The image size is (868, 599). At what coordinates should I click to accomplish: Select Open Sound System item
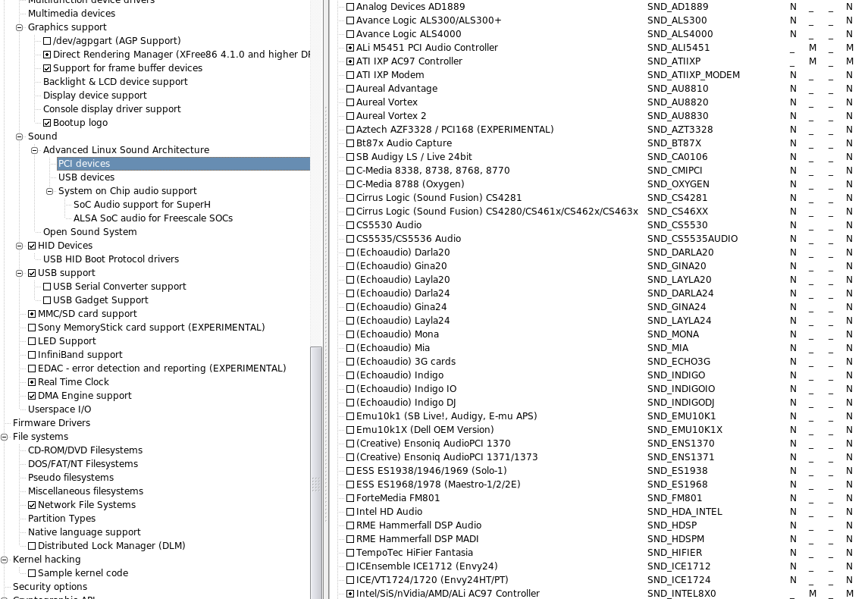tap(89, 232)
